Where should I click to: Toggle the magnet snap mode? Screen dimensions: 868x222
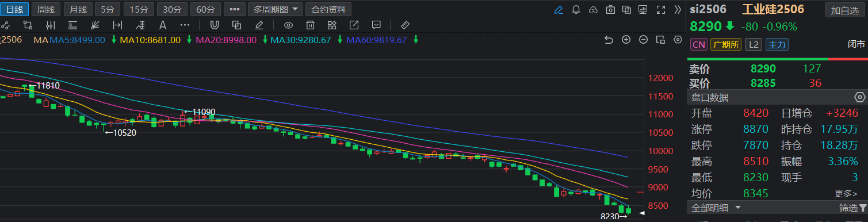point(214,25)
